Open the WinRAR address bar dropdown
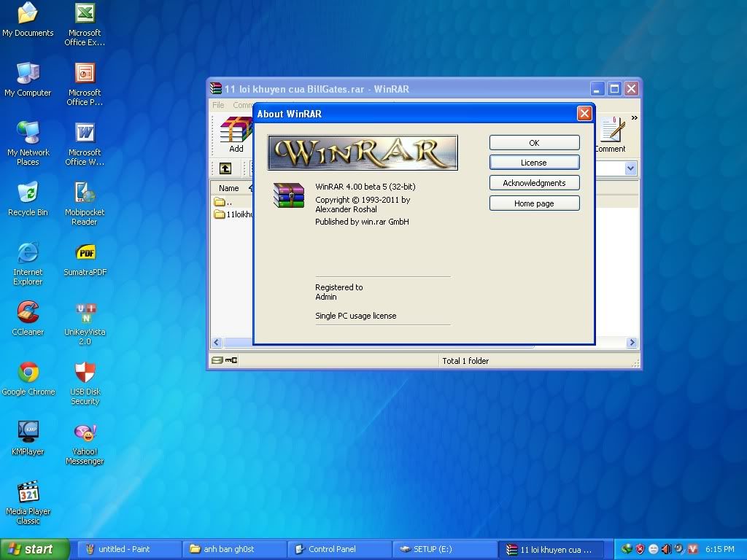 point(630,168)
